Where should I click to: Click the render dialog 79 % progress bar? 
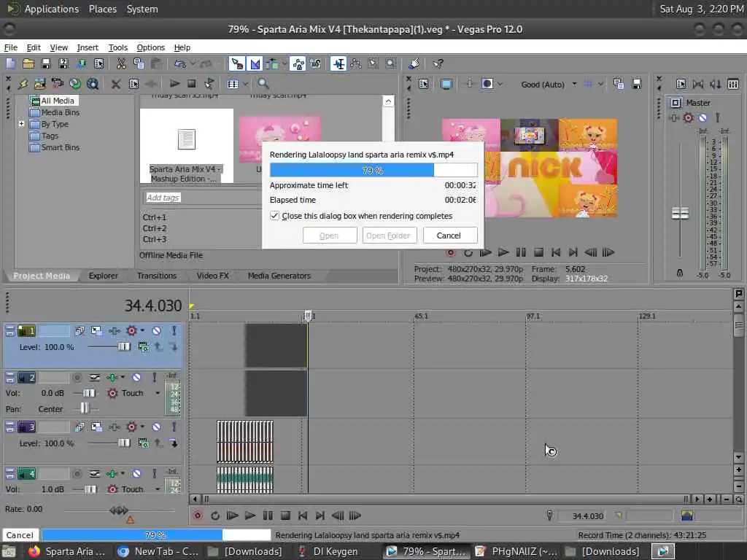[373, 170]
